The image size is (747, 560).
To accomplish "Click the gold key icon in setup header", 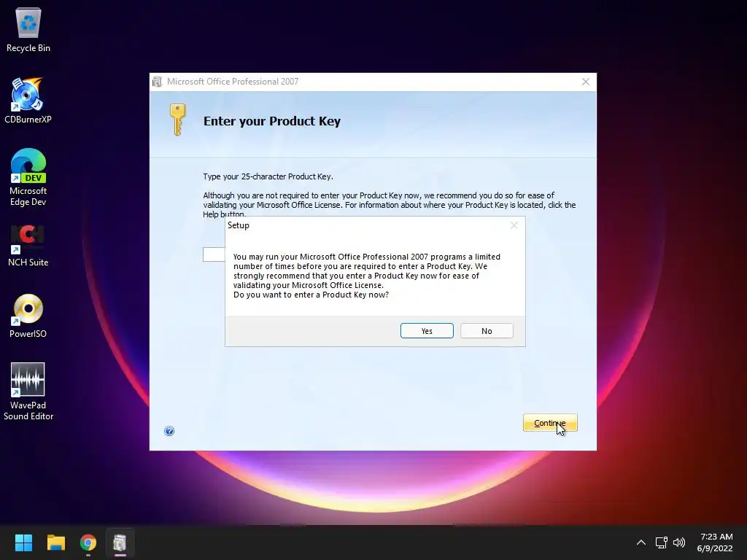I will pyautogui.click(x=177, y=120).
